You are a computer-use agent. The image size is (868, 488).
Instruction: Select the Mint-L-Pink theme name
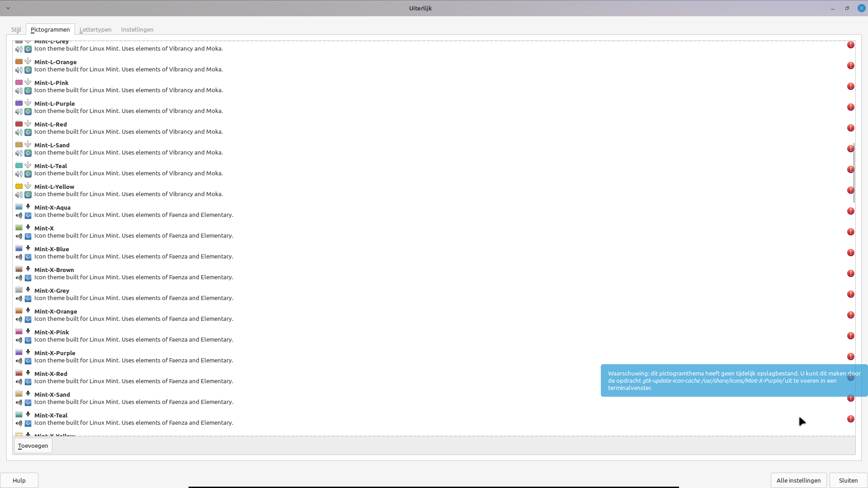click(x=52, y=83)
